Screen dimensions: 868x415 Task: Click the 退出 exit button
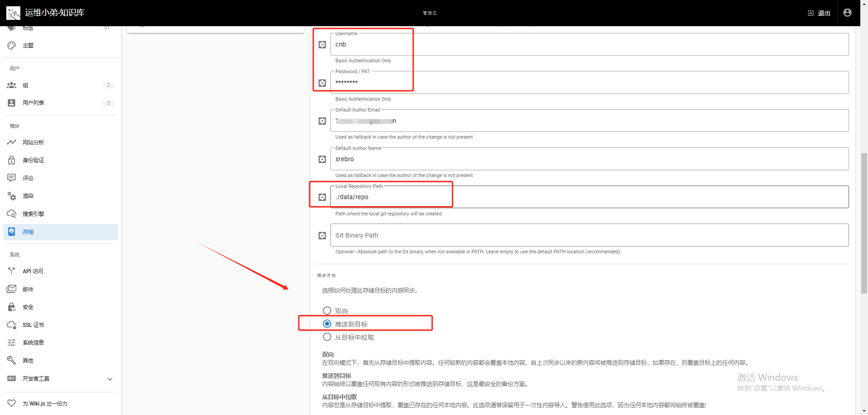pos(819,13)
